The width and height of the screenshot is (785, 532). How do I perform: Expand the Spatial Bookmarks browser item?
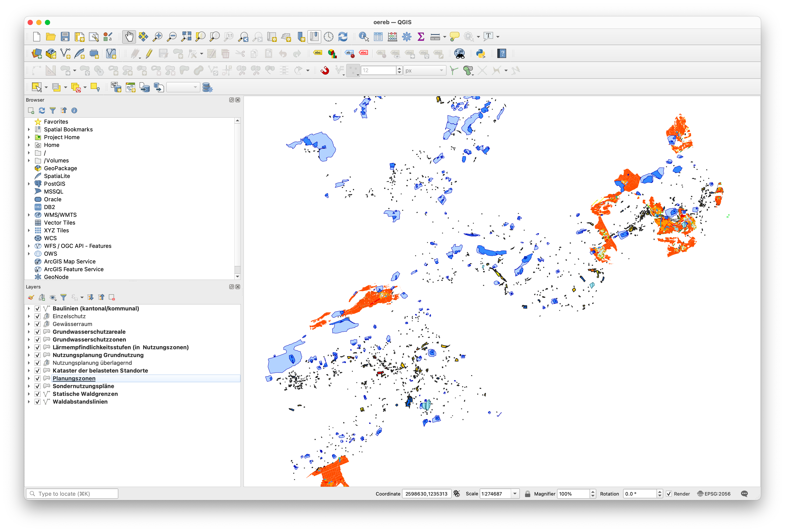point(29,129)
